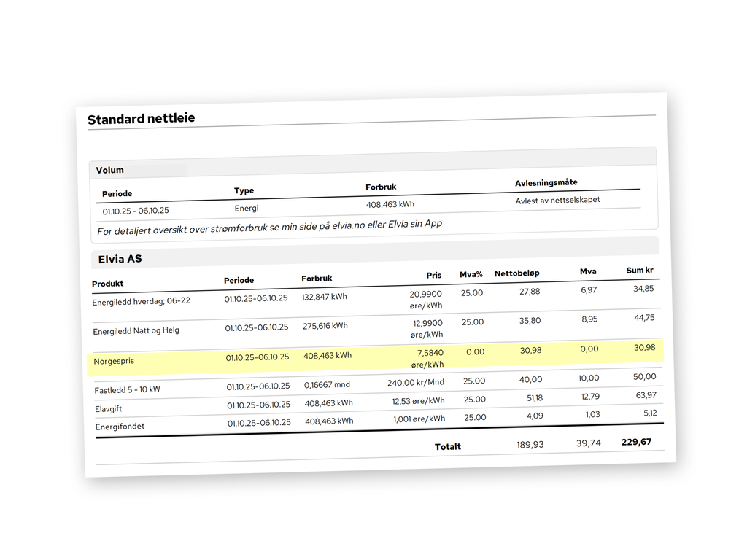Click the Sum kr column header
Screen dimensions: 747x560
(639, 271)
